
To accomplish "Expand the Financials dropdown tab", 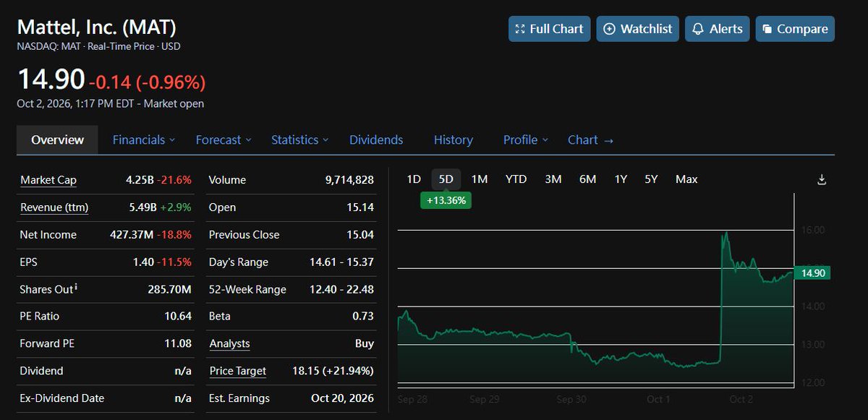I will (144, 140).
